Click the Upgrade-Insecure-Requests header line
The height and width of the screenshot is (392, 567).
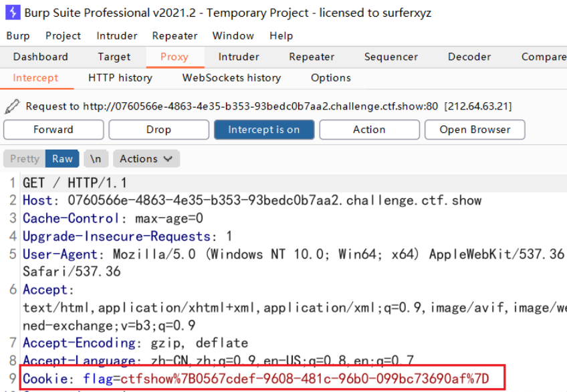pyautogui.click(x=127, y=236)
